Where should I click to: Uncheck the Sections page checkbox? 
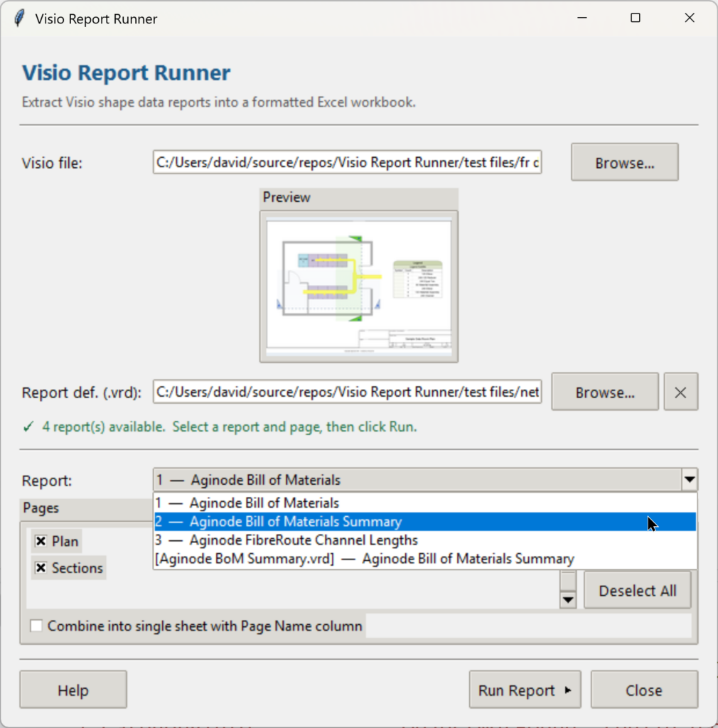tap(41, 568)
